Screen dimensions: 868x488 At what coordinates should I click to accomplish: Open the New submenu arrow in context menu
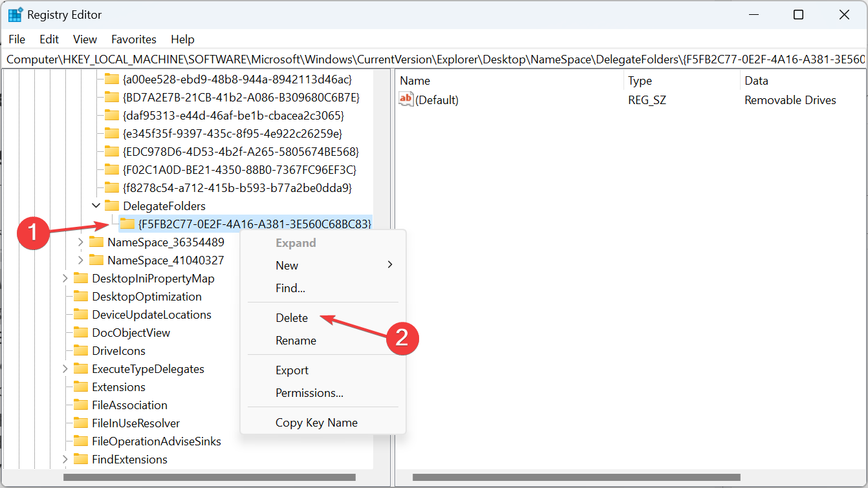pos(390,265)
